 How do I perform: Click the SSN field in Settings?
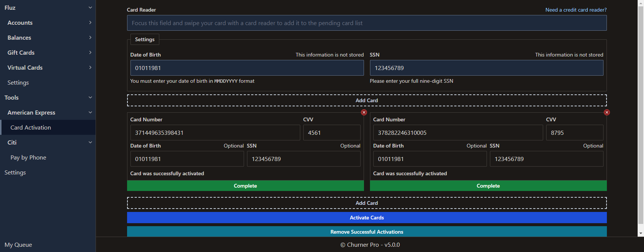pos(486,68)
